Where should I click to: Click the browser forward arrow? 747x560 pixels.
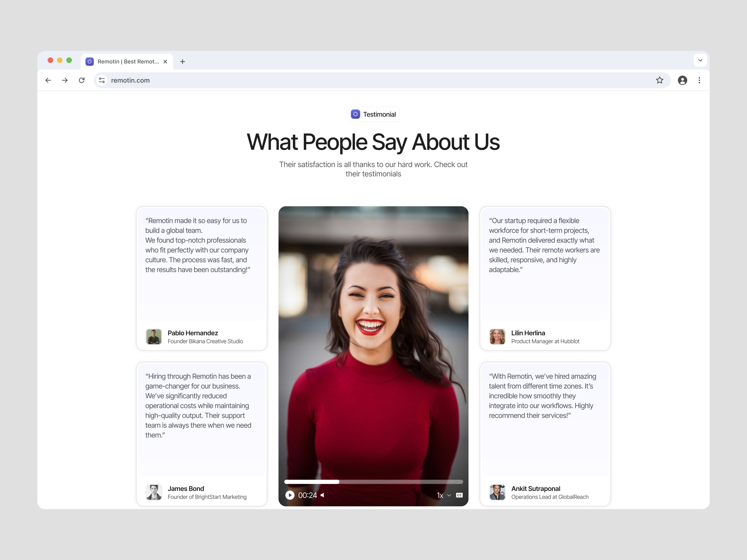(65, 80)
